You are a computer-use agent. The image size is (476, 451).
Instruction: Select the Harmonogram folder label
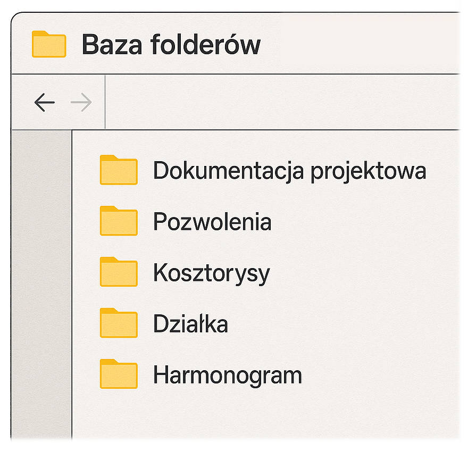pyautogui.click(x=227, y=375)
